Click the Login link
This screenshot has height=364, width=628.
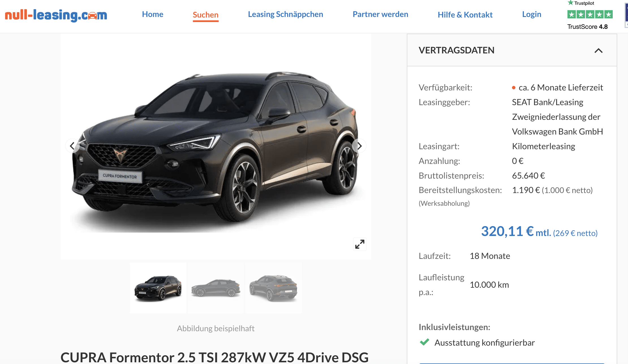coord(532,14)
